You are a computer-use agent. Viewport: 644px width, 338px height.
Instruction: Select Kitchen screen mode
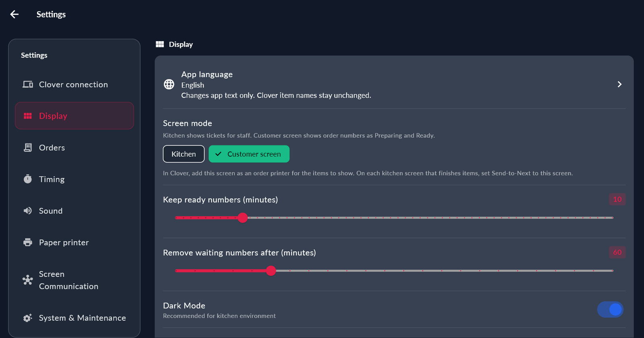184,154
